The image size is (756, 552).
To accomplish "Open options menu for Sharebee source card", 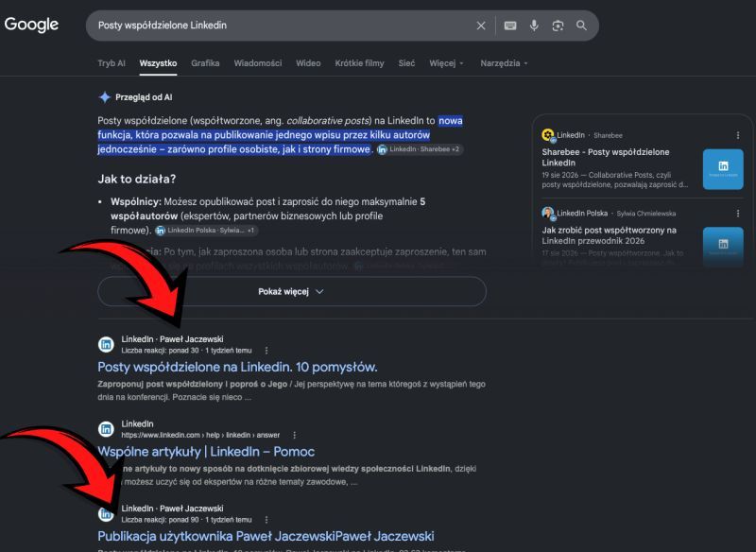I will [x=738, y=135].
